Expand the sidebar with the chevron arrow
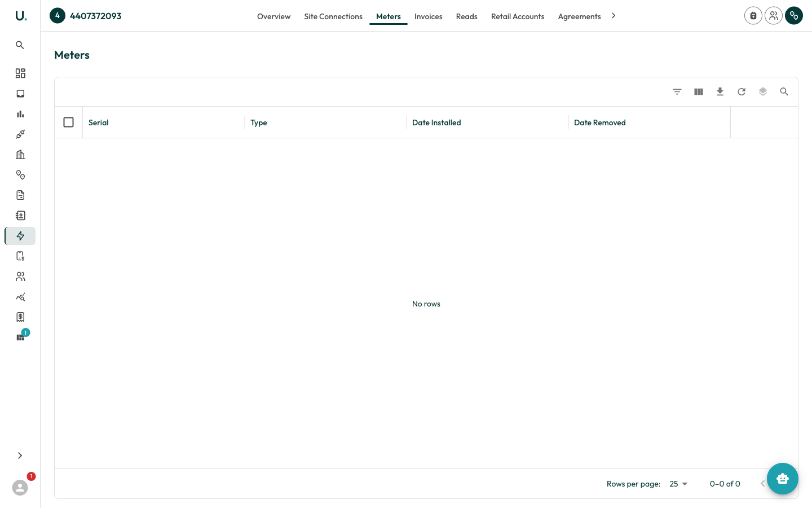 coord(20,456)
